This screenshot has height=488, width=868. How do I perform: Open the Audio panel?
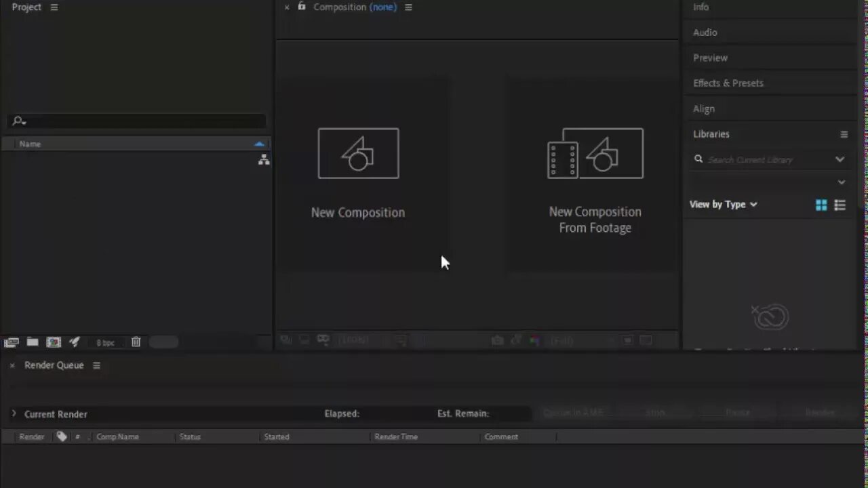click(x=705, y=32)
